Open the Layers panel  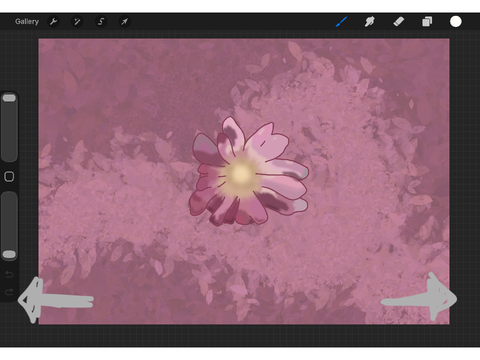click(427, 22)
